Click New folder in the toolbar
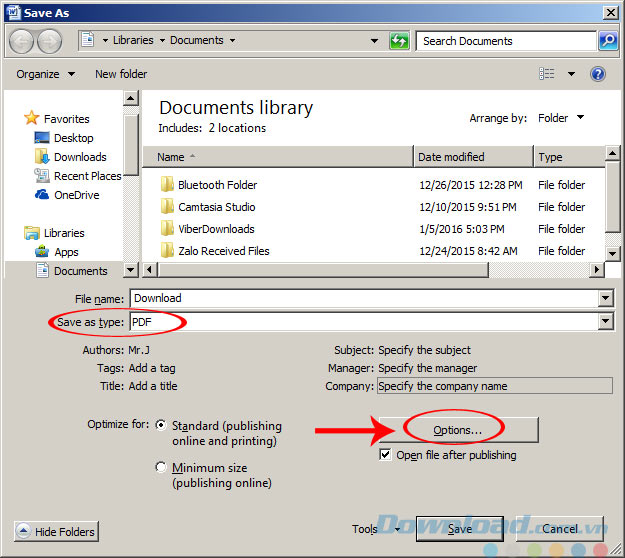 [x=120, y=74]
